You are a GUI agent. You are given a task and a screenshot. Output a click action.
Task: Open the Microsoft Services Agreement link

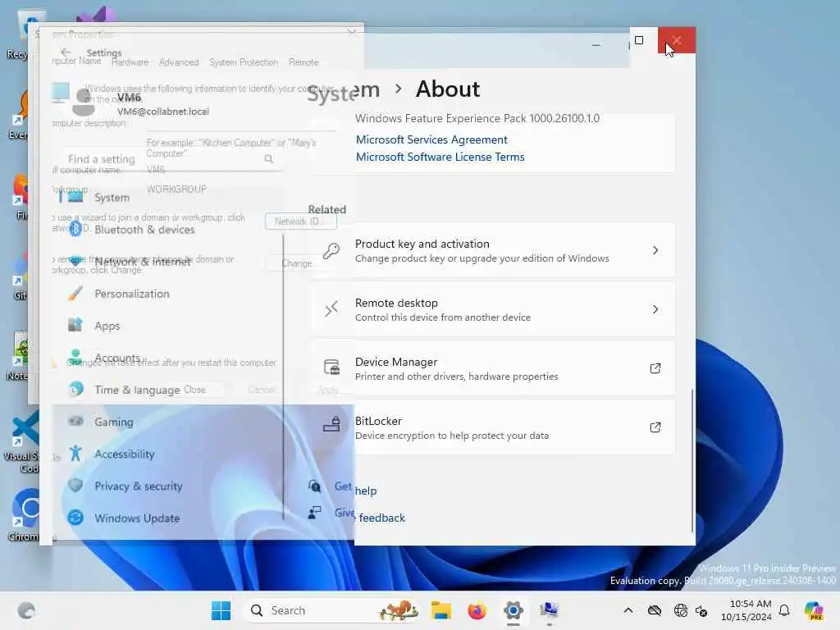(431, 139)
